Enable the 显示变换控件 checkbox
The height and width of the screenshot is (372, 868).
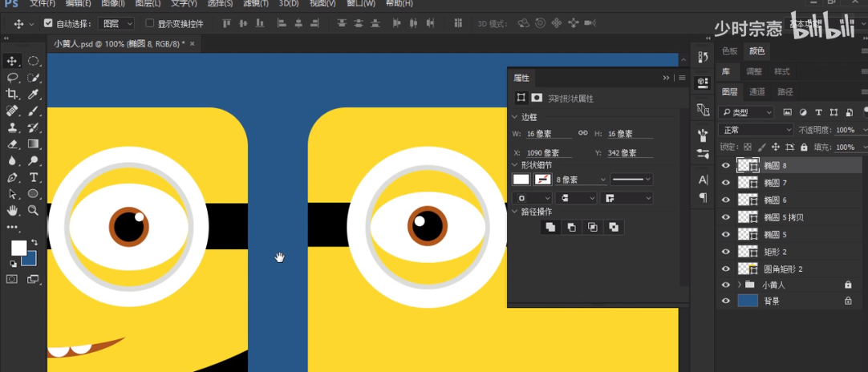coord(149,24)
